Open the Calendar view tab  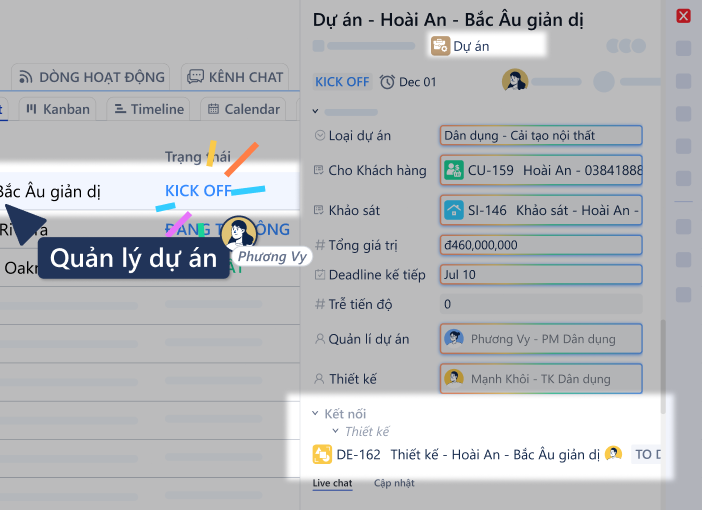(x=242, y=109)
